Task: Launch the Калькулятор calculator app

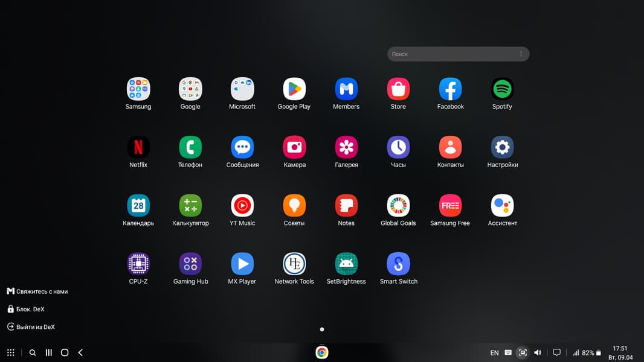Action: coord(190,205)
